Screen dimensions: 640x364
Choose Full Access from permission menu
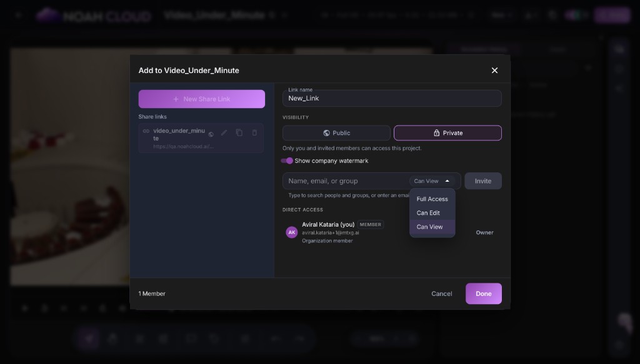(x=432, y=199)
